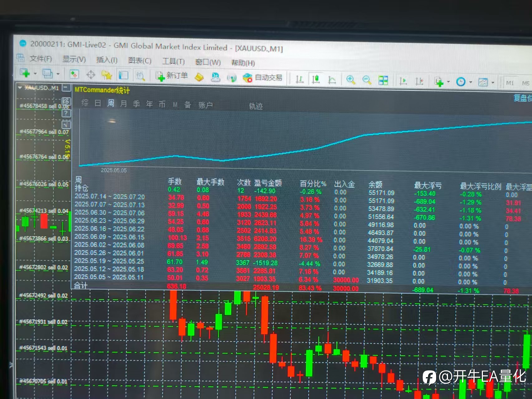Click the 移 move panel button
Screen dimensions: 532x399
66,101
